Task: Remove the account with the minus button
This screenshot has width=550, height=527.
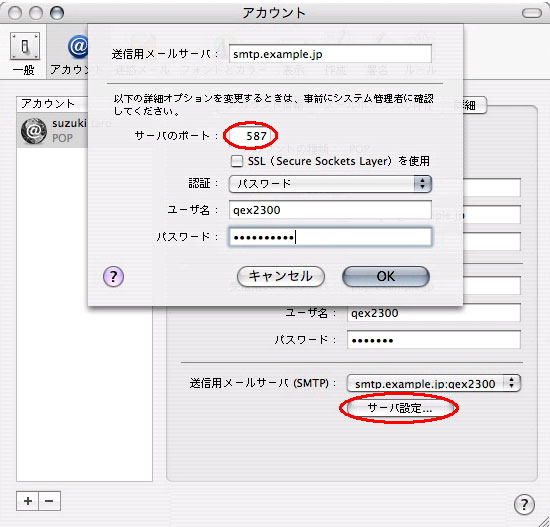Action: [x=49, y=501]
